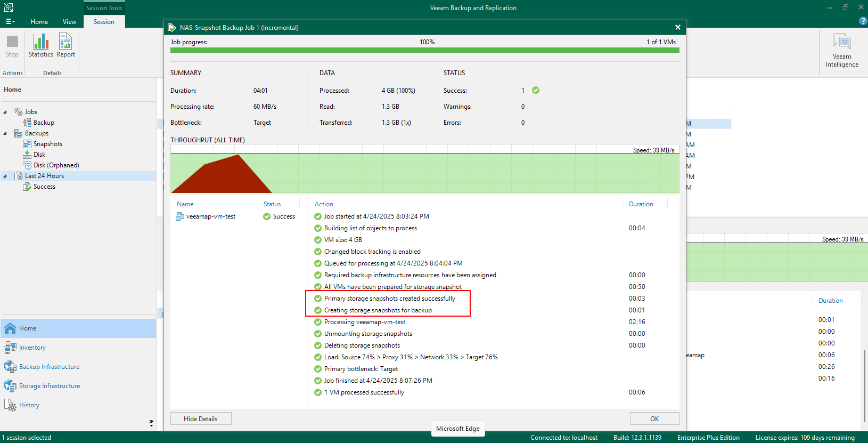Open Snapshots under Backups

coord(47,144)
